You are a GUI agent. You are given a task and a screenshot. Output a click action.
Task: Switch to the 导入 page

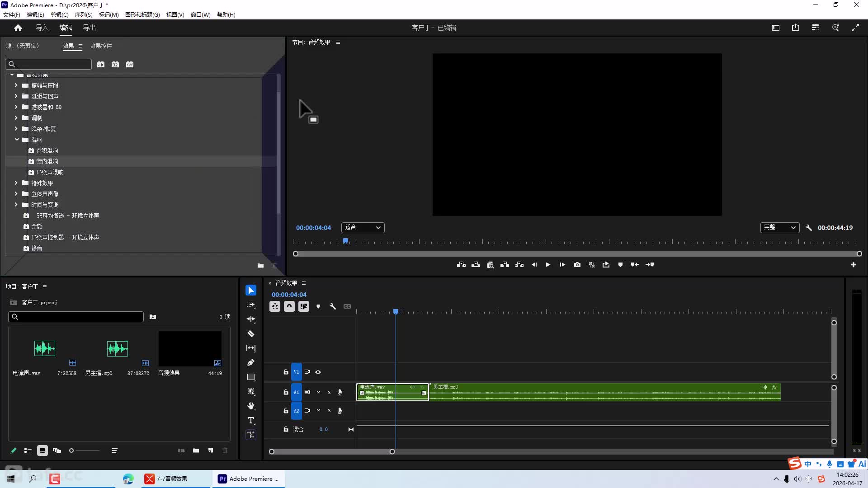(42, 28)
